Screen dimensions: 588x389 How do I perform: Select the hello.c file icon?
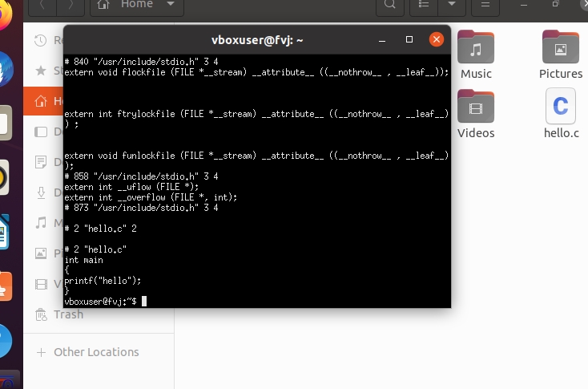[x=561, y=106]
